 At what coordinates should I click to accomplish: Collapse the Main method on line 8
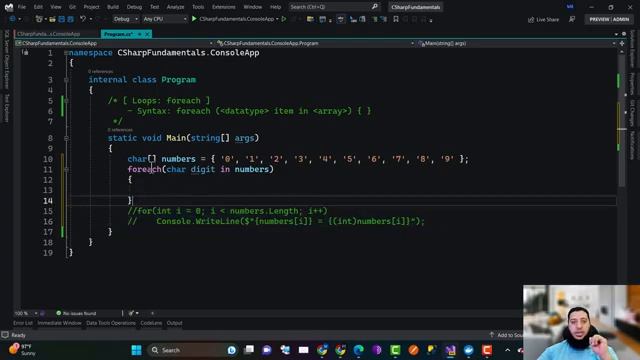point(66,138)
